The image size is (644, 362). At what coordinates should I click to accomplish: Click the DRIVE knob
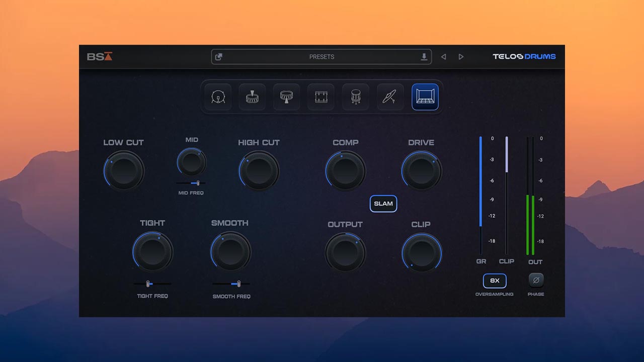[x=422, y=171]
